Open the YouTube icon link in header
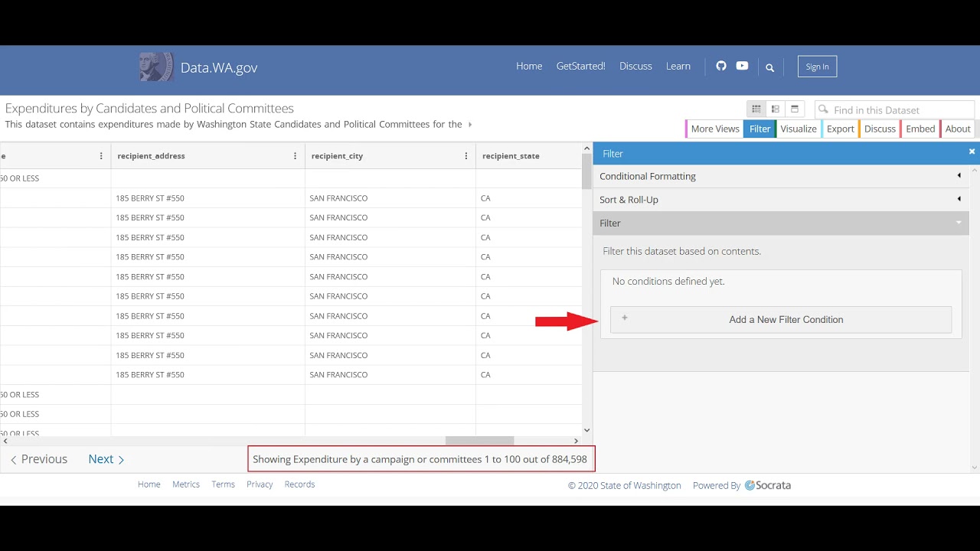Viewport: 980px width, 551px height. 742,66
